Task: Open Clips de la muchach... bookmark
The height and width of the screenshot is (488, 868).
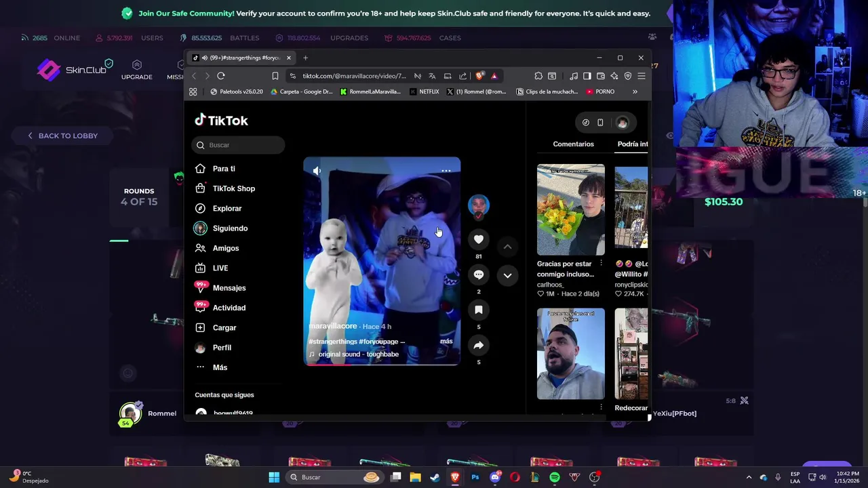Action: [547, 91]
